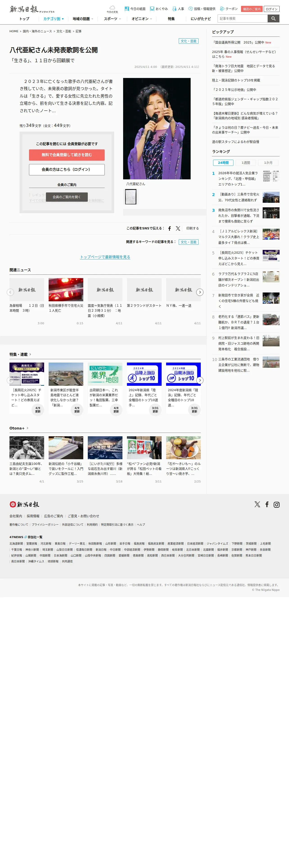Focus the 記事を検索 search field
Image resolution: width=289 pixels, height=868 pixels.
click(243, 18)
